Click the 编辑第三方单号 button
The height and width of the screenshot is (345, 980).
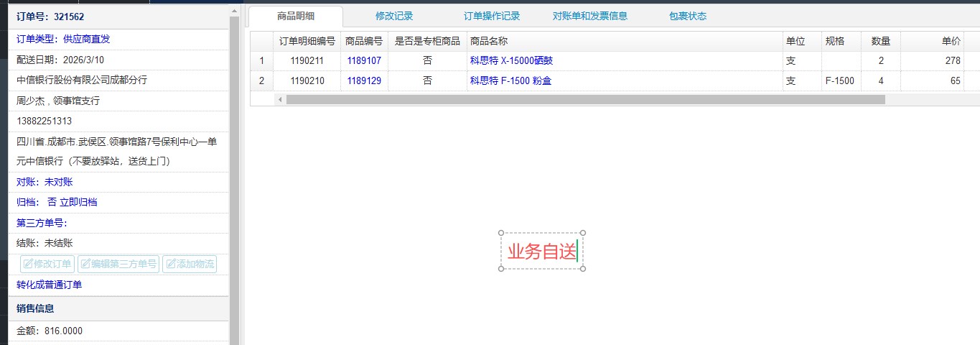(x=118, y=264)
